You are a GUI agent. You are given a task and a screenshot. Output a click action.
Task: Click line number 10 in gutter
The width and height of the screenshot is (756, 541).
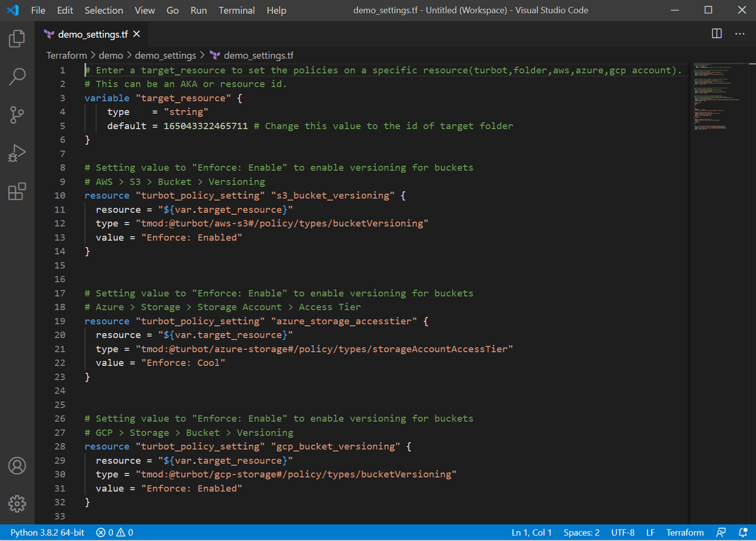[x=60, y=195]
